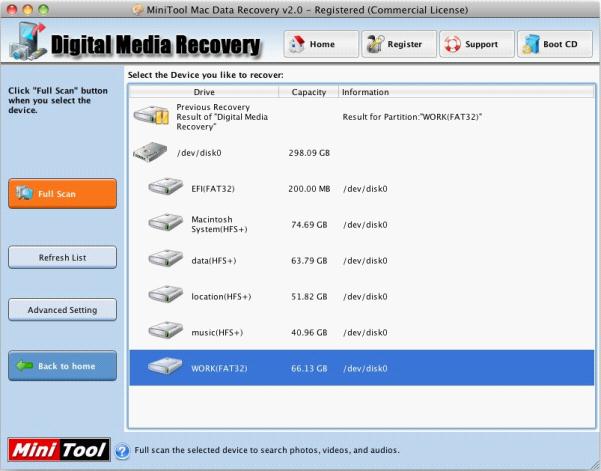This screenshot has width=601, height=471.
Task: Click the blue help question mark icon
Action: (122, 451)
